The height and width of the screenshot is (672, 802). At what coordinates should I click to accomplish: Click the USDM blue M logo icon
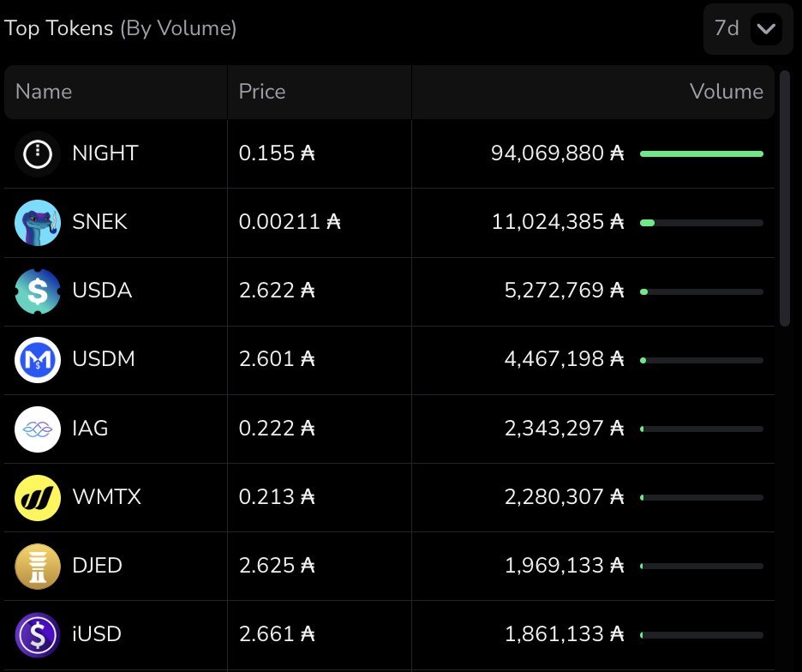pos(38,360)
